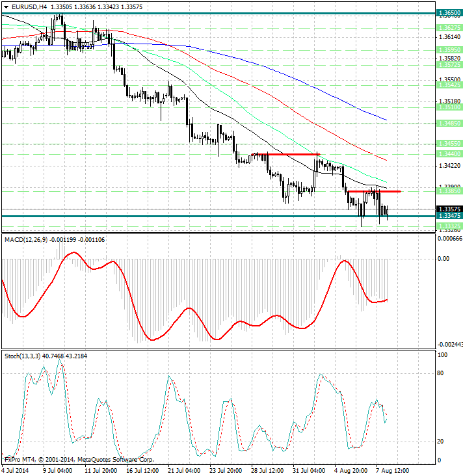Click the green 1.33850 level label

coord(449,191)
